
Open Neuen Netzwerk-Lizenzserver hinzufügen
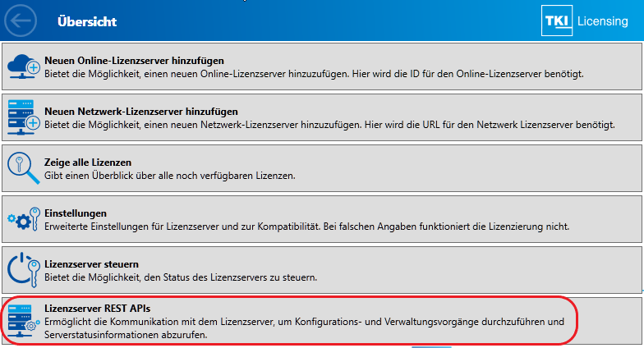coord(322,117)
